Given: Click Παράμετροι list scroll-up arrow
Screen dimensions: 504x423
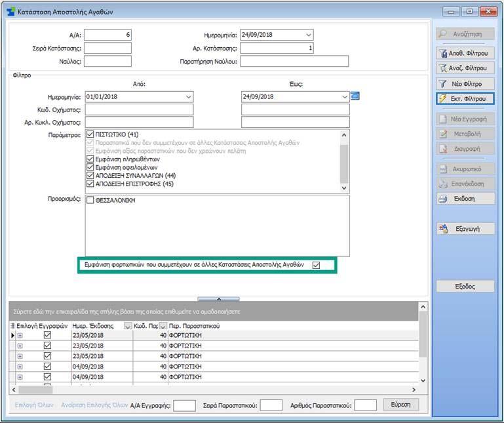Looking at the screenshot, I should pos(344,135).
